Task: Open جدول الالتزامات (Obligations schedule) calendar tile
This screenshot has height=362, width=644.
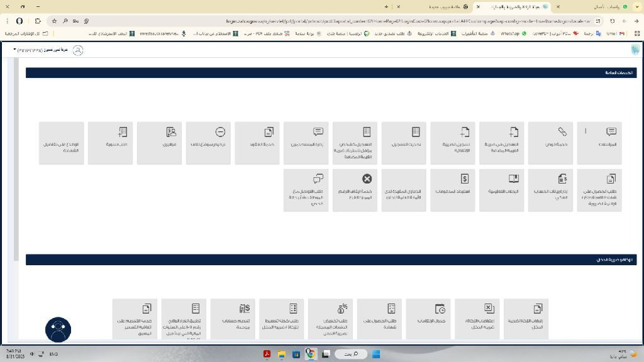Action: (428, 319)
